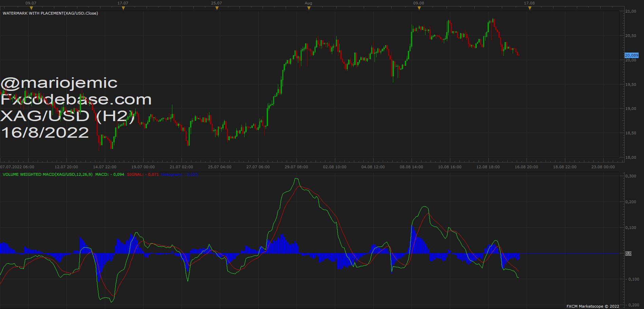The height and width of the screenshot is (309, 644).
Task: Click the yellow Aug date marker triangle
Action: pyautogui.click(x=309, y=8)
